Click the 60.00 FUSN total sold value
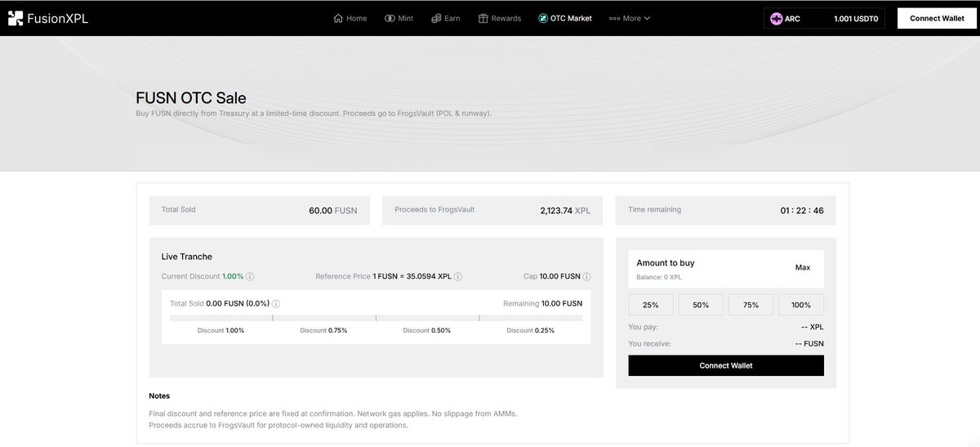Image resolution: width=980 pixels, height=447 pixels. tap(333, 211)
